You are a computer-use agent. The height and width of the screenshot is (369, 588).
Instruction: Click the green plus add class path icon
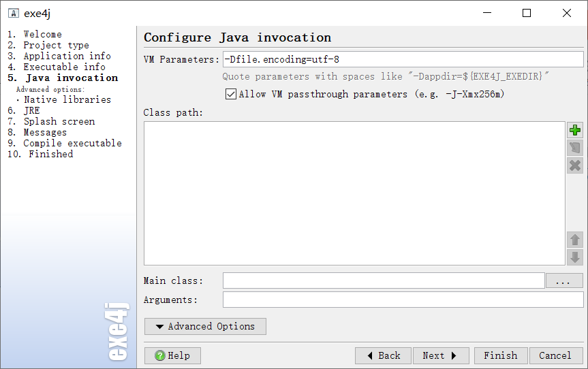(x=575, y=130)
